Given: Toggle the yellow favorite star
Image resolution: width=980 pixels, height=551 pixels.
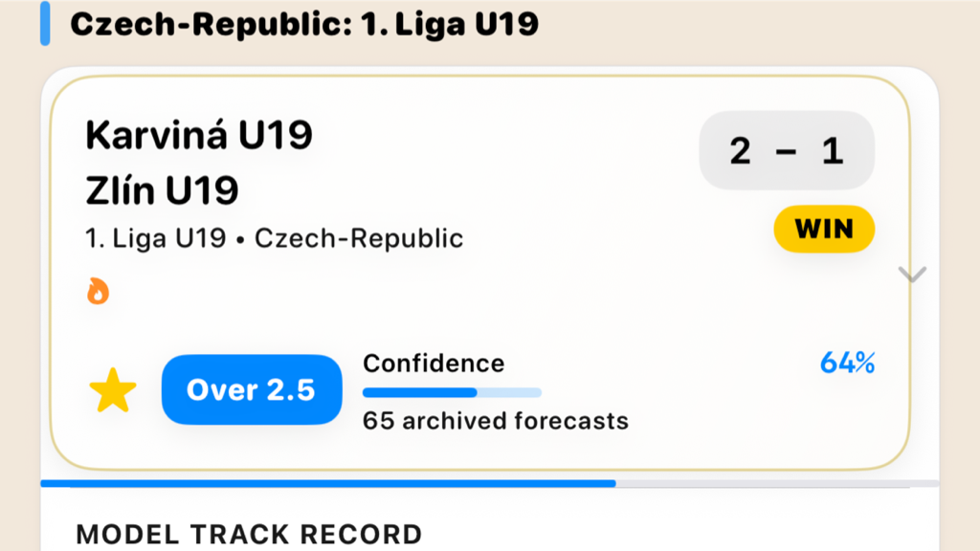Looking at the screenshot, I should click(113, 390).
